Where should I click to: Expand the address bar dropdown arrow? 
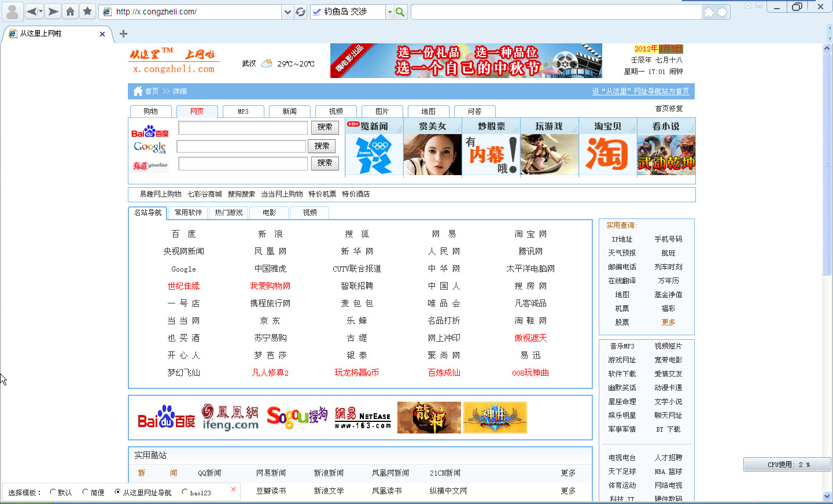[288, 12]
